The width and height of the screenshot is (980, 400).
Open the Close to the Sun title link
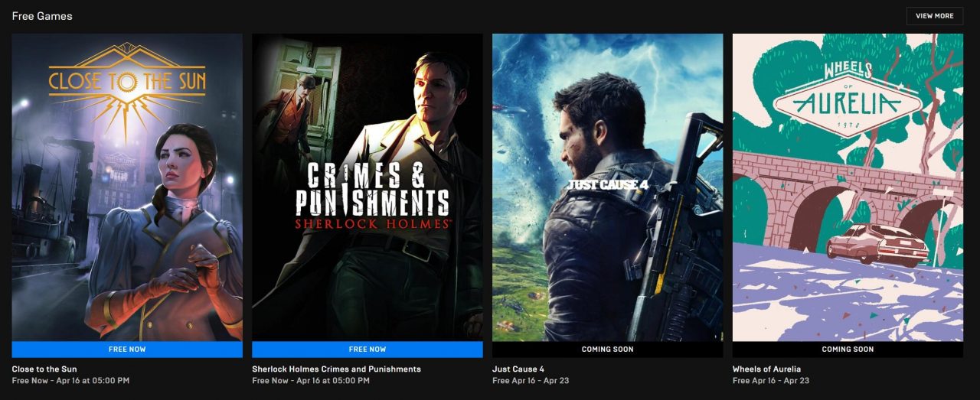44,369
